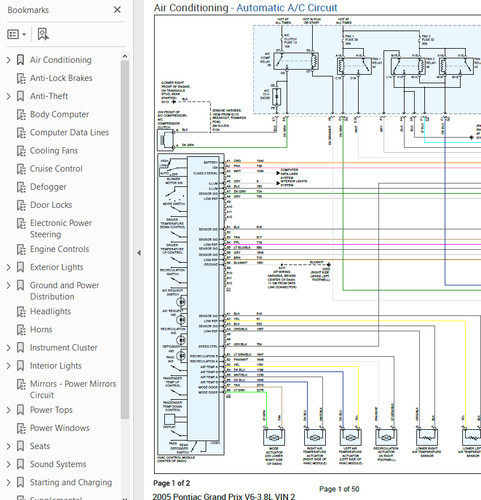
Task: Click the Power Windows bookmark icon
Action: click(x=21, y=428)
